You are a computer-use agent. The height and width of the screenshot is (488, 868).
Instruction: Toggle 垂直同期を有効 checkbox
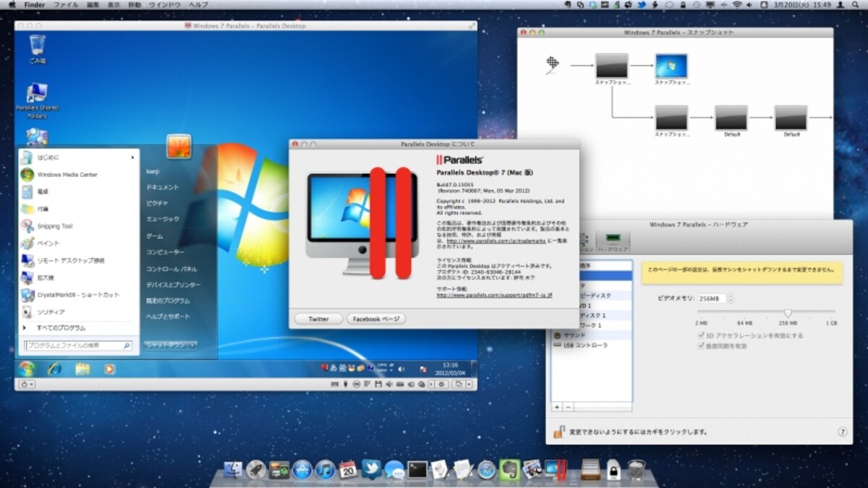pyautogui.click(x=701, y=346)
